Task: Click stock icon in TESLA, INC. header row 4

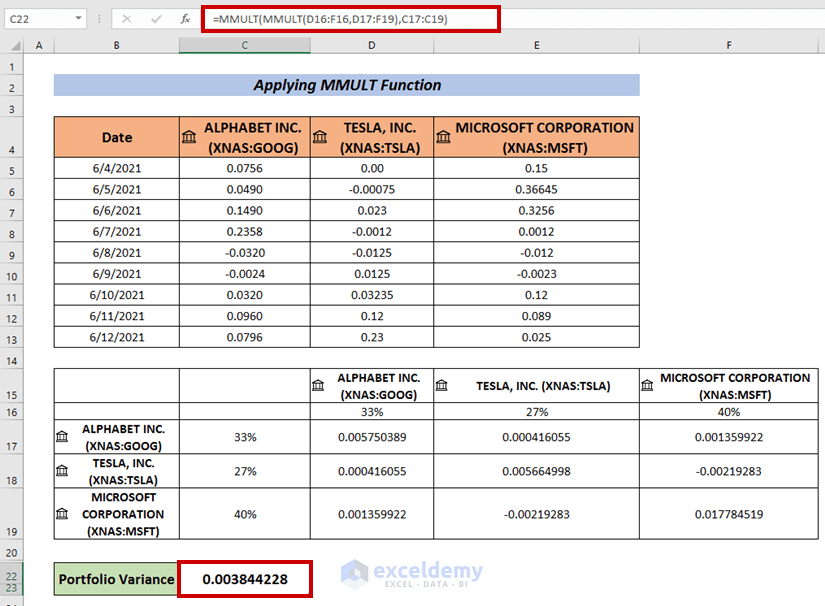Action: [x=319, y=137]
